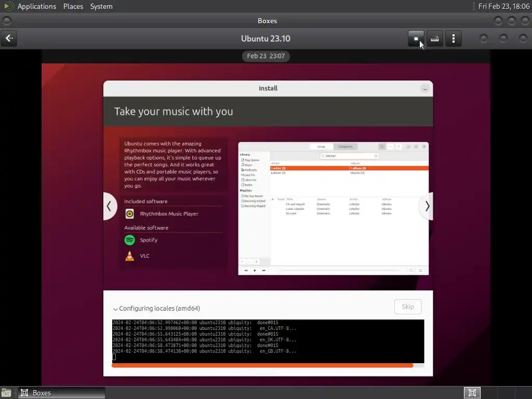Viewport: 532px width, 399px height.
Task: Click the Spotify icon
Action: pos(129,240)
